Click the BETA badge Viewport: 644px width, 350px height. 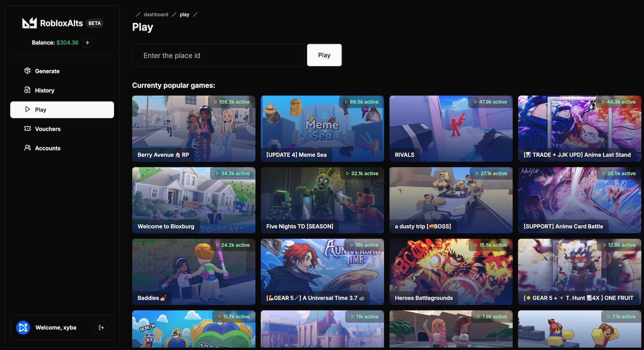(x=95, y=23)
